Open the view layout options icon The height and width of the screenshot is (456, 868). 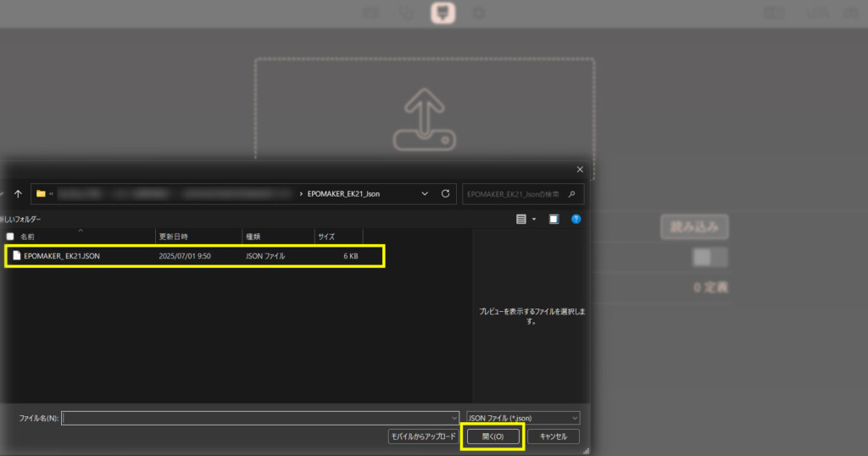(521, 220)
